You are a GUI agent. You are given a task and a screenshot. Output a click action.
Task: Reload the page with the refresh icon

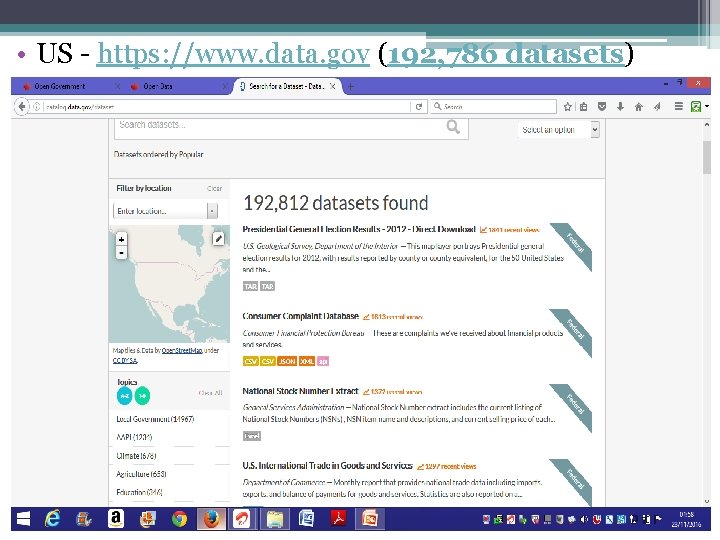point(418,107)
